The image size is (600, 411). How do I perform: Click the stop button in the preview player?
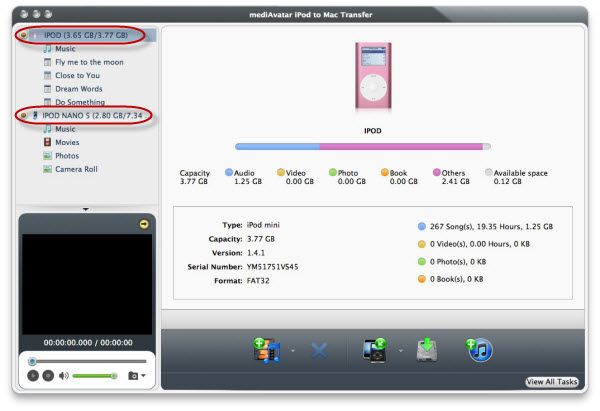tap(48, 376)
